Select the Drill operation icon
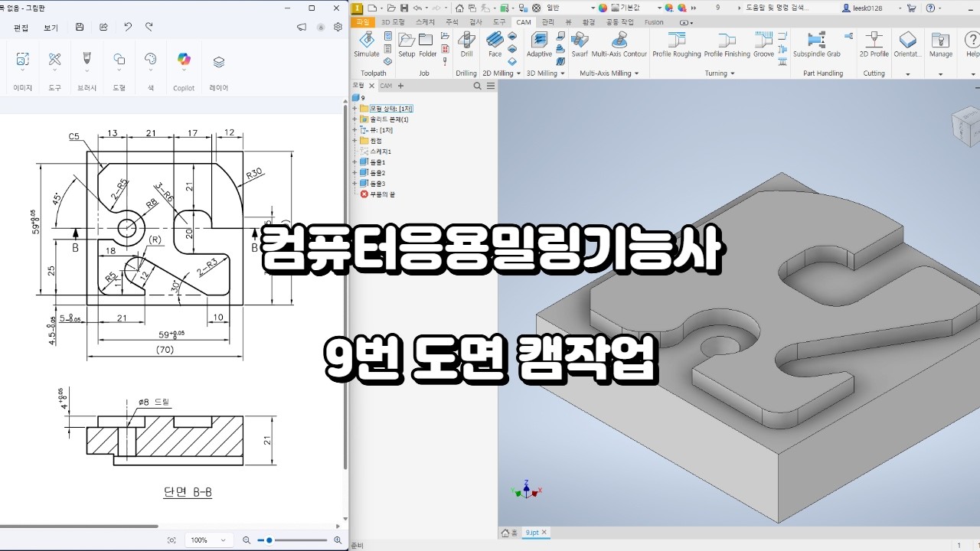Viewport: 980px width, 551px height. pyautogui.click(x=466, y=44)
